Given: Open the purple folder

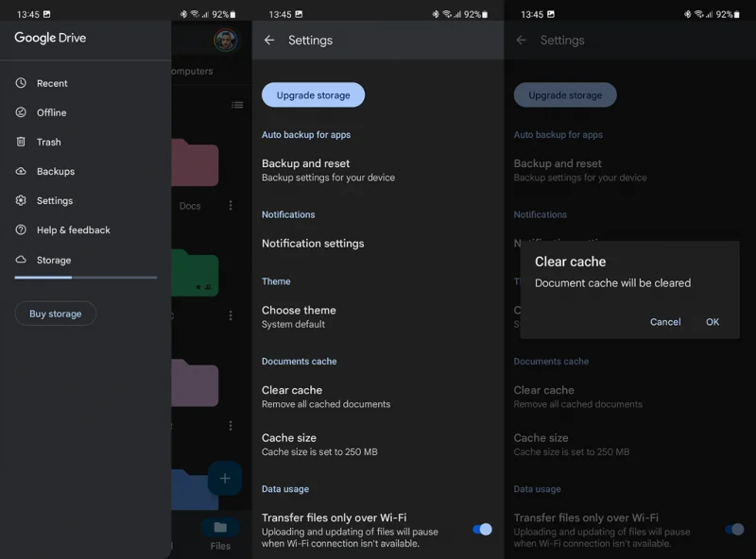Looking at the screenshot, I should 195,382.
